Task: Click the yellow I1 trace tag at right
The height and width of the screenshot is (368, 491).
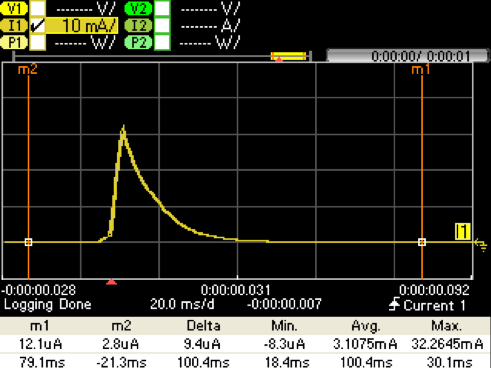Action: tap(463, 232)
